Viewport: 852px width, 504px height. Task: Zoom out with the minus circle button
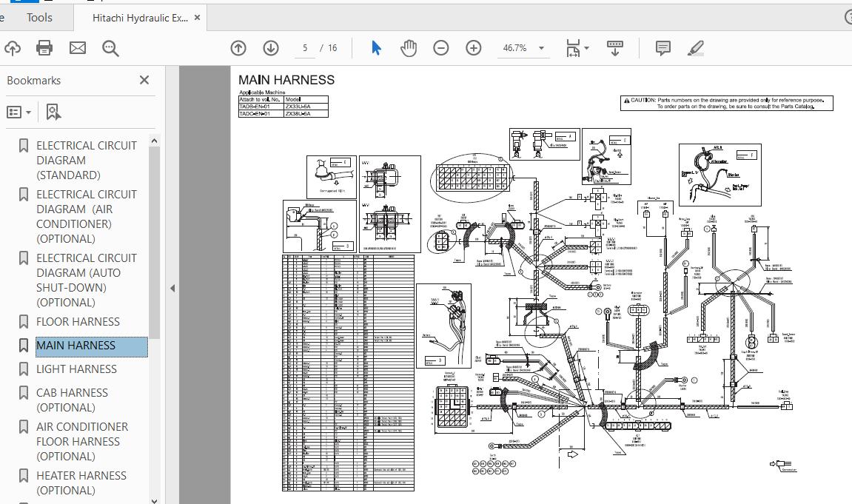click(x=440, y=48)
